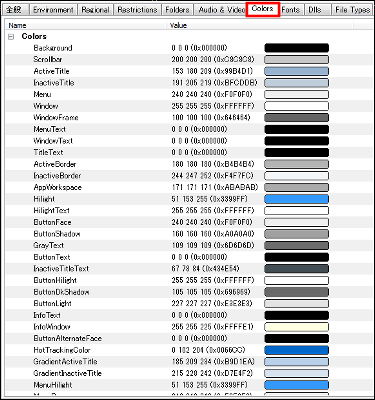Click value 200 200 200 (0xC8C8C8)
375x400 pixels.
[x=213, y=60]
